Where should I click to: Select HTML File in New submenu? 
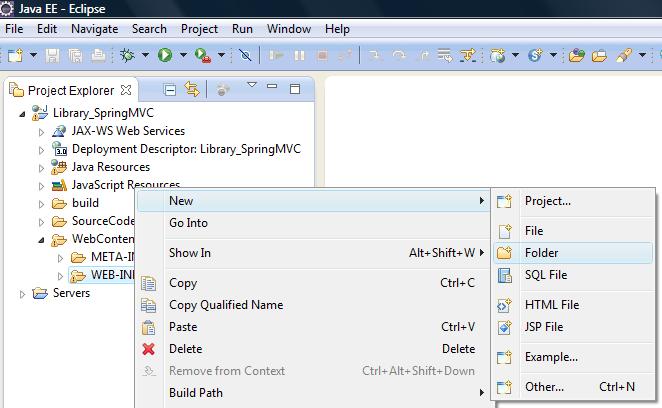(x=573, y=305)
